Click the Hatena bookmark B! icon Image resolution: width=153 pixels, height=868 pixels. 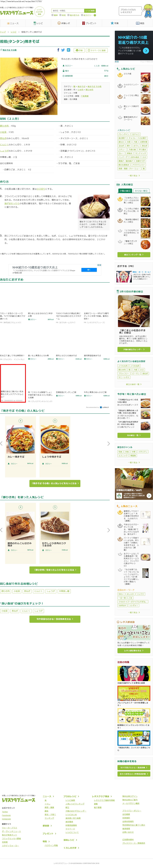[68, 50]
